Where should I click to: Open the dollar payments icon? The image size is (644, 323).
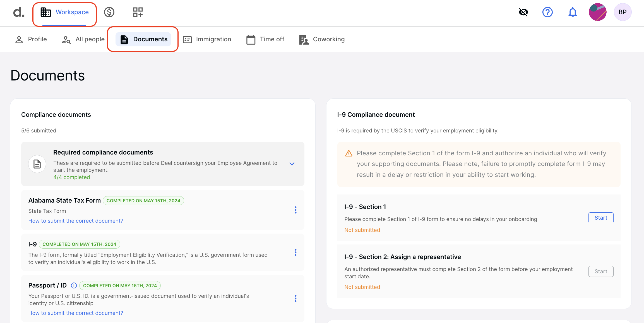[109, 12]
